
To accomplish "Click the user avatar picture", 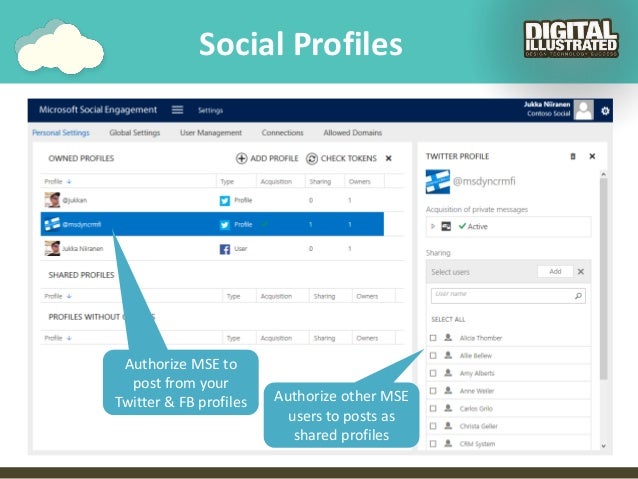I will [583, 110].
